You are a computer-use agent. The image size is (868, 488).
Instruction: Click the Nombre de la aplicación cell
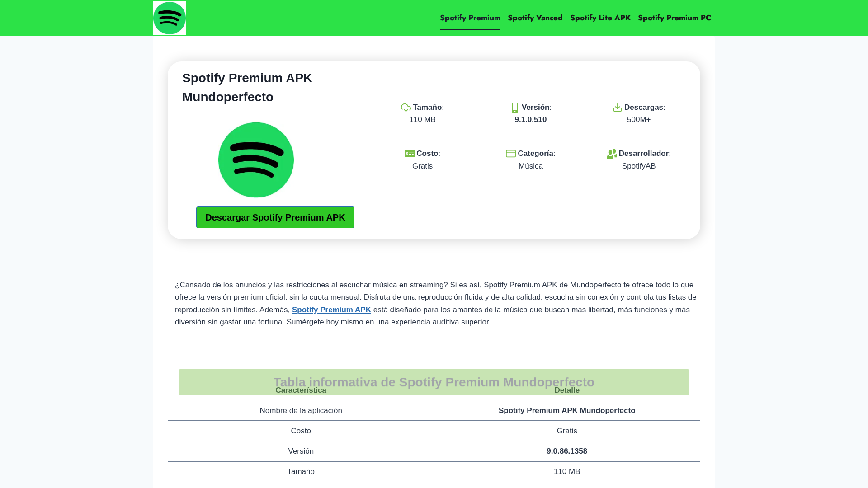301,410
